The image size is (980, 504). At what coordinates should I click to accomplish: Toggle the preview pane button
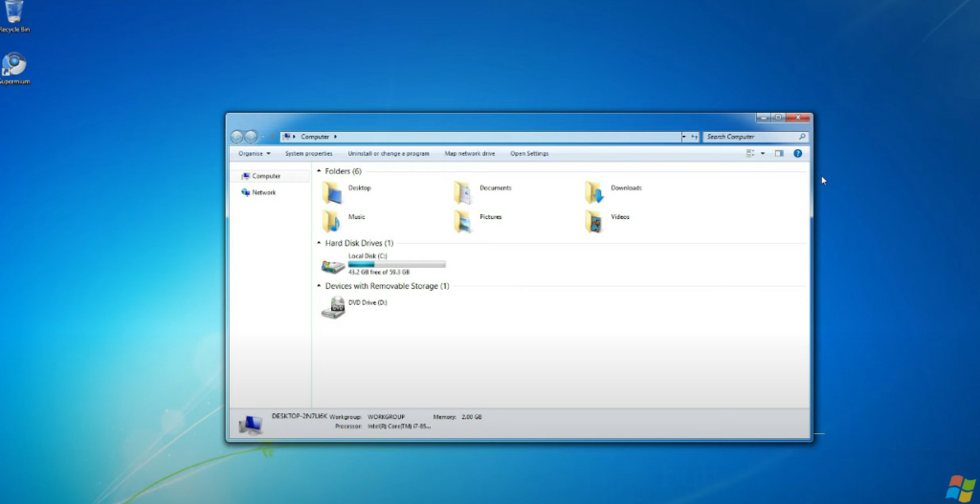[779, 153]
